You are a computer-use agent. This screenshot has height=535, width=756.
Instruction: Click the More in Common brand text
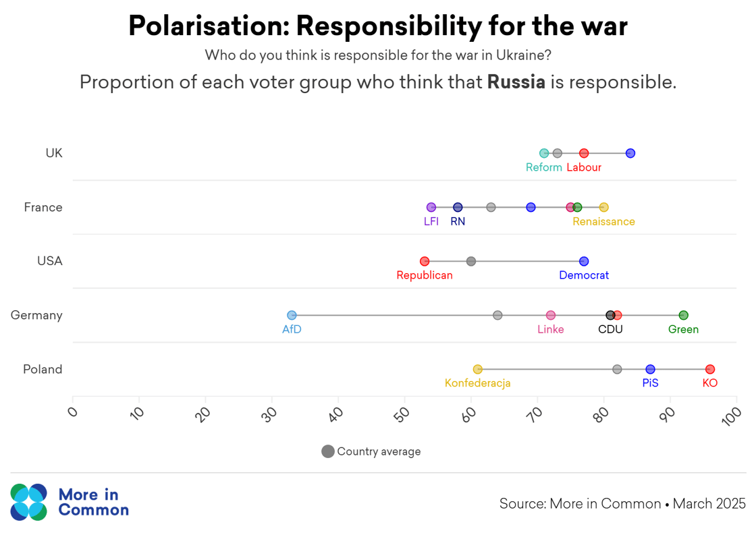click(93, 502)
